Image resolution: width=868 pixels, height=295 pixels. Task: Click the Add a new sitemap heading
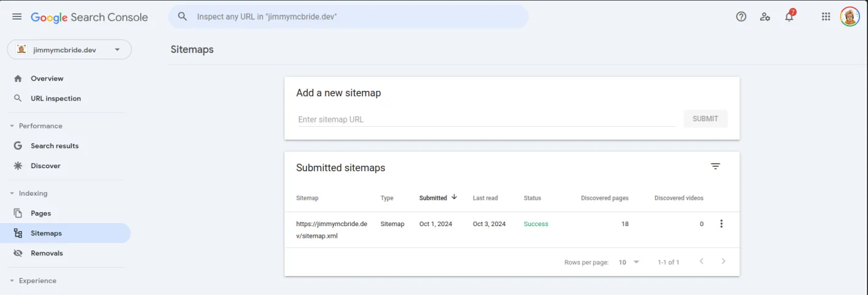coord(338,93)
